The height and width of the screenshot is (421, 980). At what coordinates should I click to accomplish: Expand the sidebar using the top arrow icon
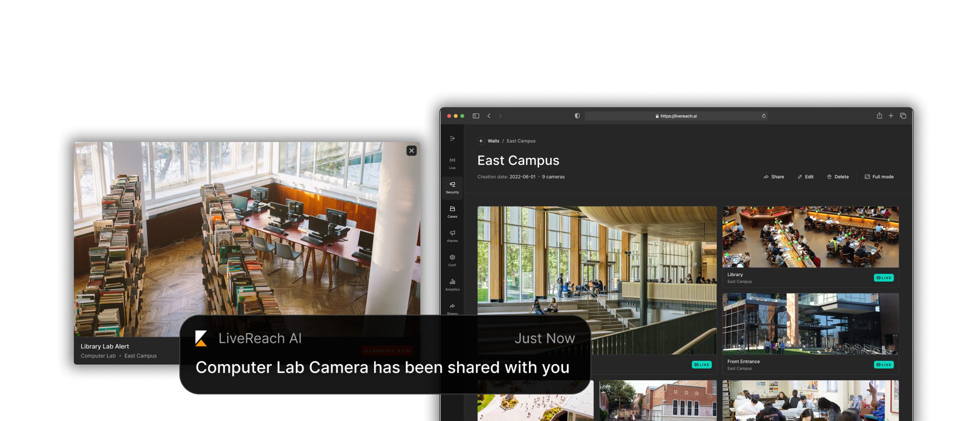pyautogui.click(x=452, y=138)
